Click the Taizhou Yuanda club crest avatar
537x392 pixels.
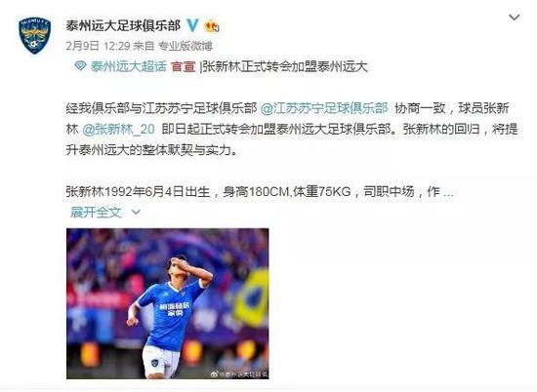[34, 35]
